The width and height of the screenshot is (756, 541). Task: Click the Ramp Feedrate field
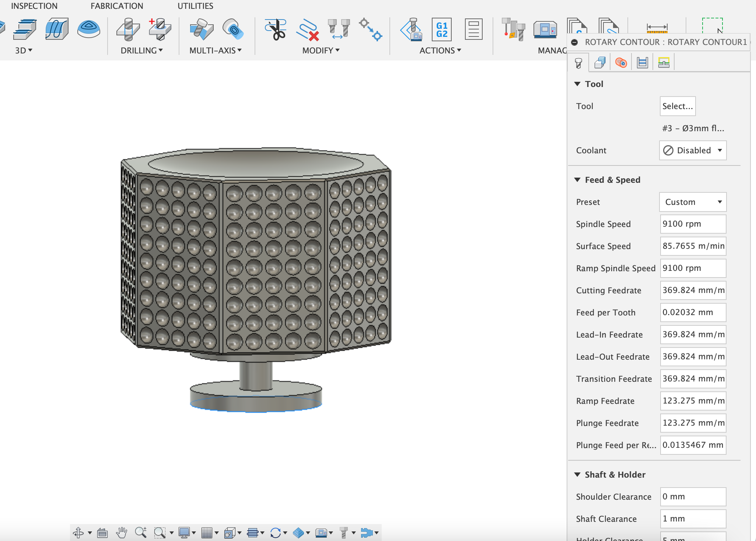pyautogui.click(x=693, y=401)
